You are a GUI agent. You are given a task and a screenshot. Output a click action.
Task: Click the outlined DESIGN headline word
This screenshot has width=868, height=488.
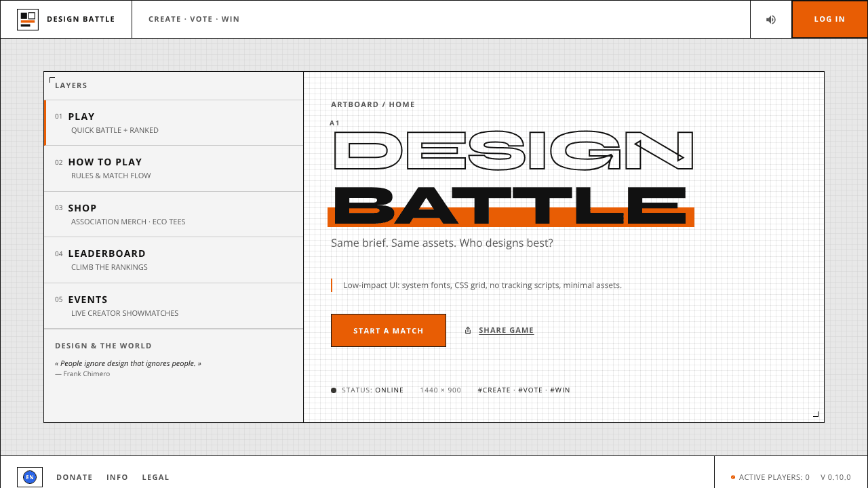coord(513,150)
